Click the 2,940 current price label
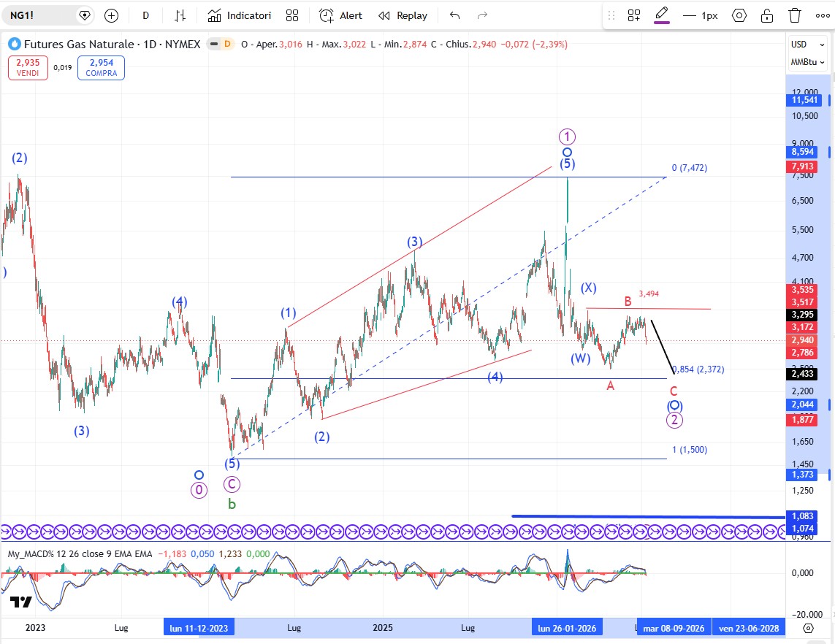Viewport: 835px width, 644px height. click(803, 340)
